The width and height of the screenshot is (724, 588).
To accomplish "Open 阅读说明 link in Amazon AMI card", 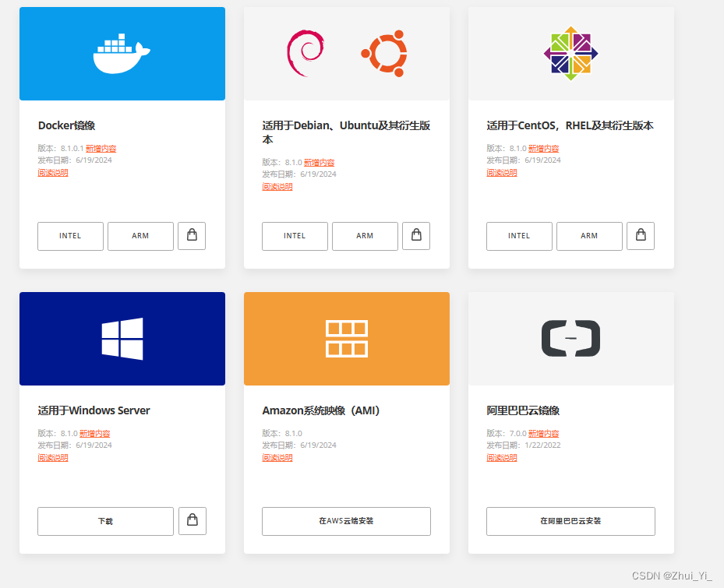I will [277, 458].
